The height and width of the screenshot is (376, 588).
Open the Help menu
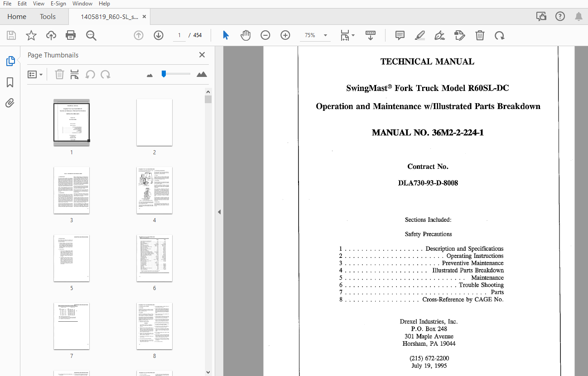point(104,4)
